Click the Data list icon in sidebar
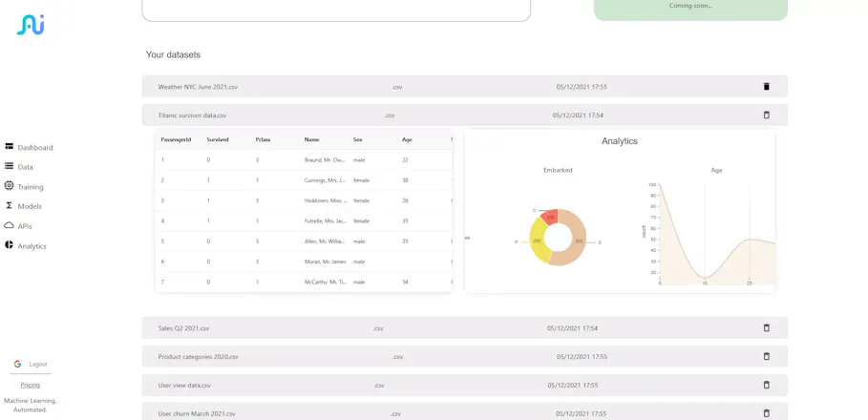Image resolution: width=868 pixels, height=420 pixels. pos(9,166)
